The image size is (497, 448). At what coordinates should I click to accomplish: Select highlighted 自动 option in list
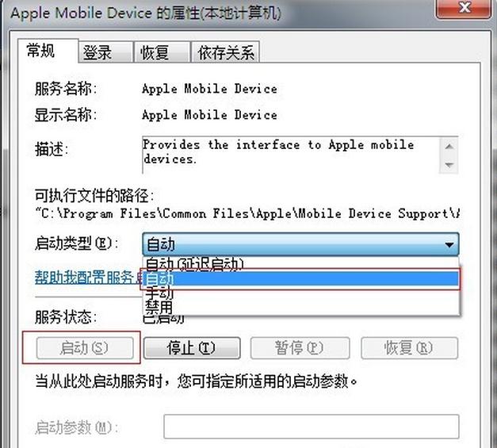click(300, 279)
